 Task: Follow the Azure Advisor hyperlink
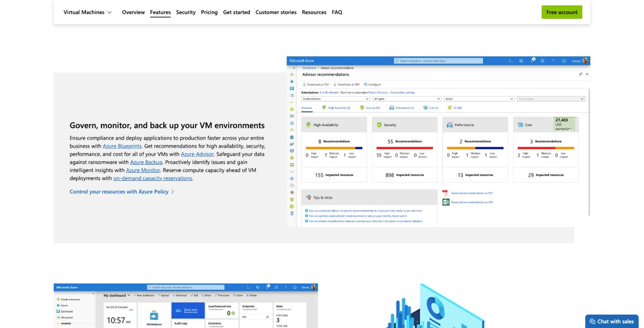197,154
